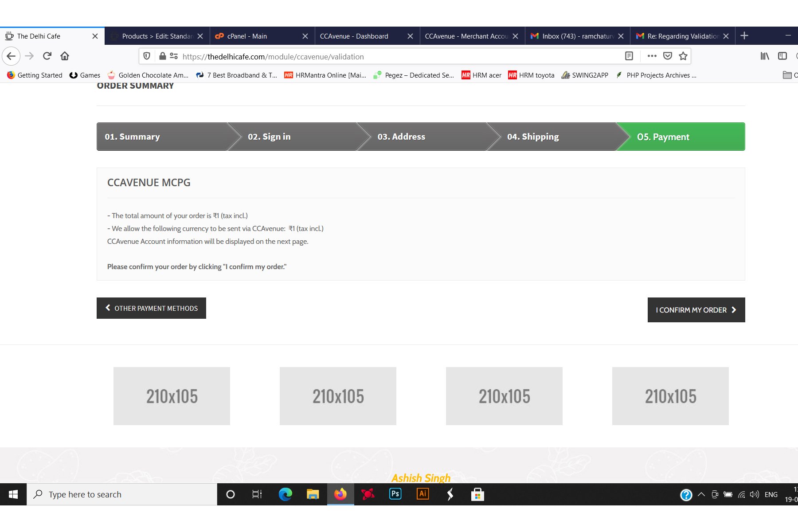This screenshot has width=798, height=532.
Task: Click the Windows taskbar search box
Action: click(122, 494)
